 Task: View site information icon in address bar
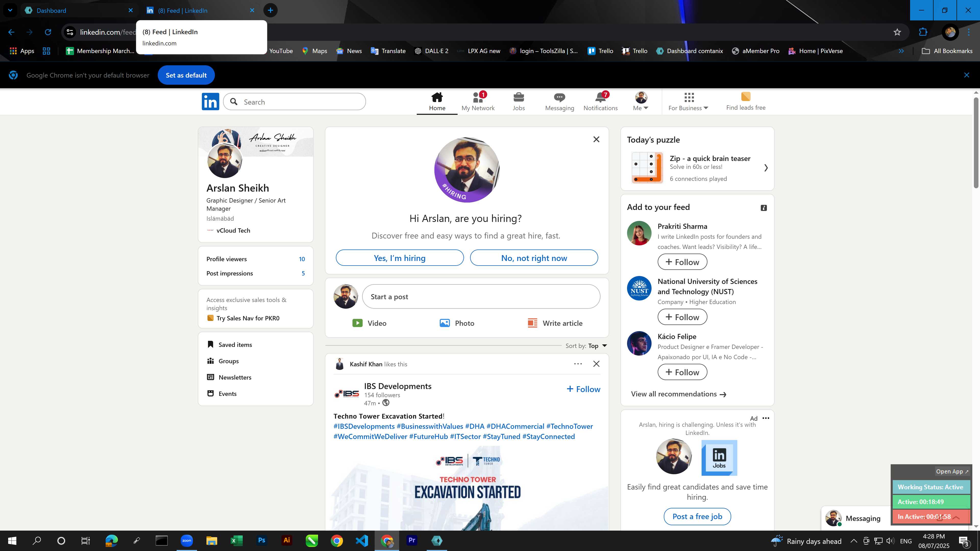[70, 32]
